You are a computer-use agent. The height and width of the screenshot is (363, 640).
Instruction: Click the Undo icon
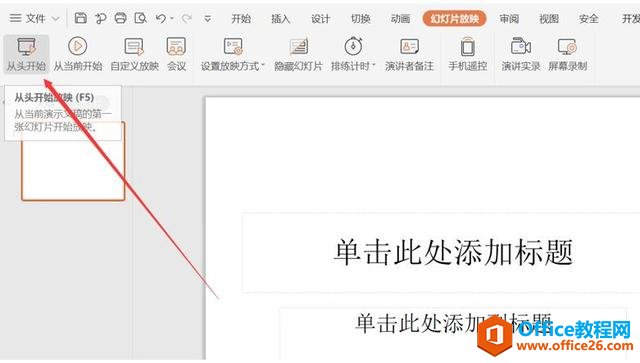point(161,18)
